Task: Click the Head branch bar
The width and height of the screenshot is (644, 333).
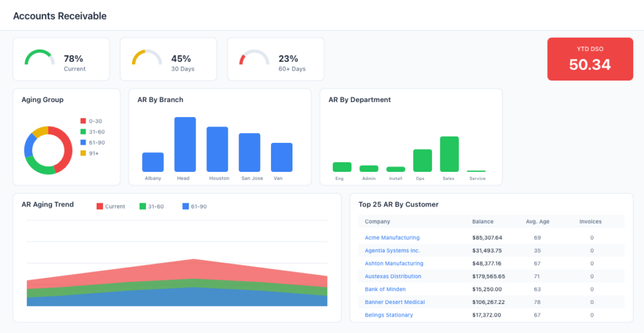Action: coord(185,144)
